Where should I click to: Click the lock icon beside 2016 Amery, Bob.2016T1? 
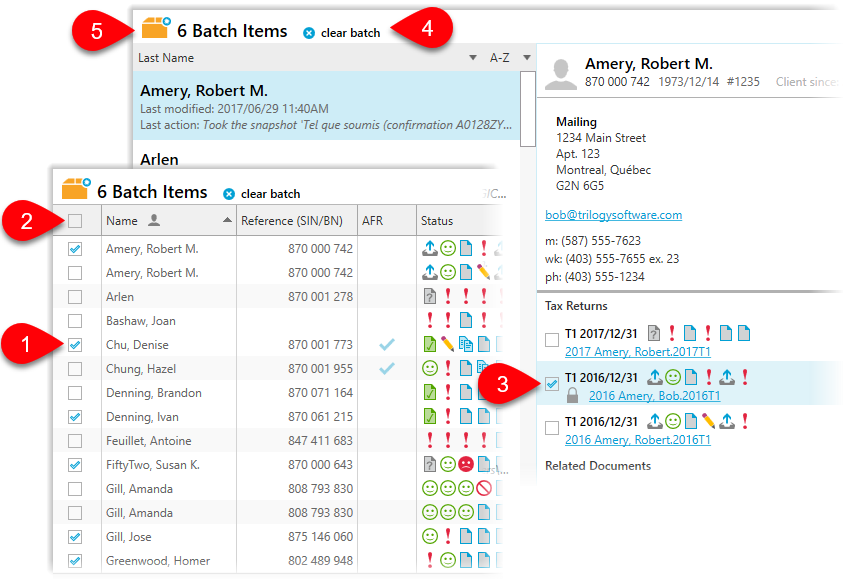573,396
